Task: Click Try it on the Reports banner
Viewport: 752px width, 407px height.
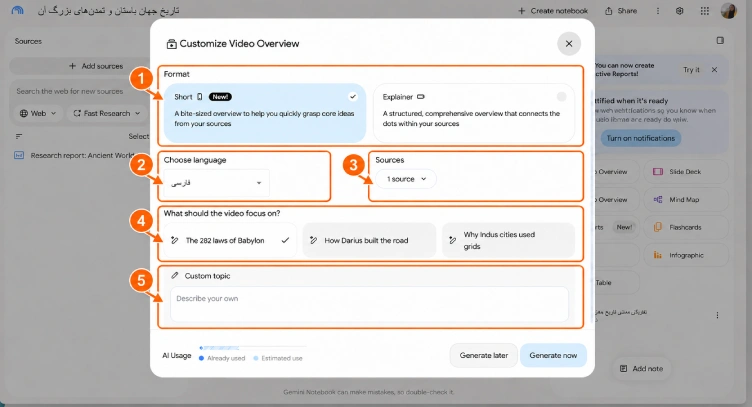Action: 691,70
